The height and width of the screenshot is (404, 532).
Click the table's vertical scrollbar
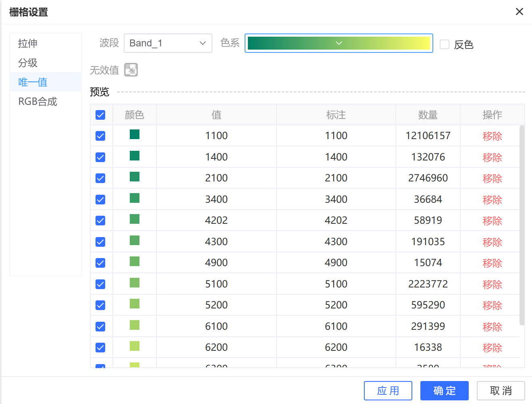coord(522,226)
